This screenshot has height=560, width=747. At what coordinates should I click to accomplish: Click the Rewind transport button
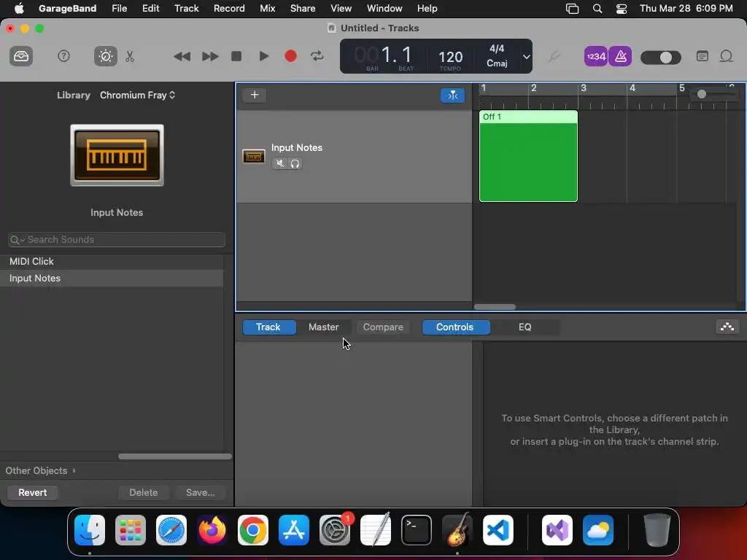coord(182,56)
